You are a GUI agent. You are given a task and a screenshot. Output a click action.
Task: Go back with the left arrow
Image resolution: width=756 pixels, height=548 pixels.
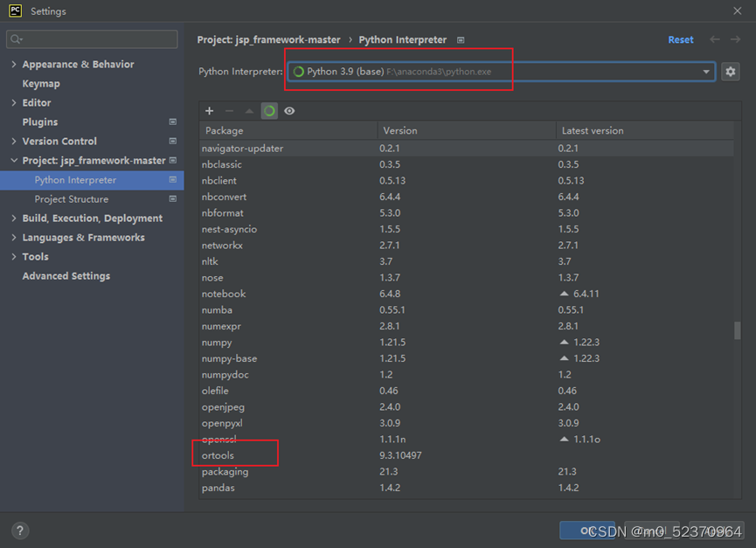715,39
